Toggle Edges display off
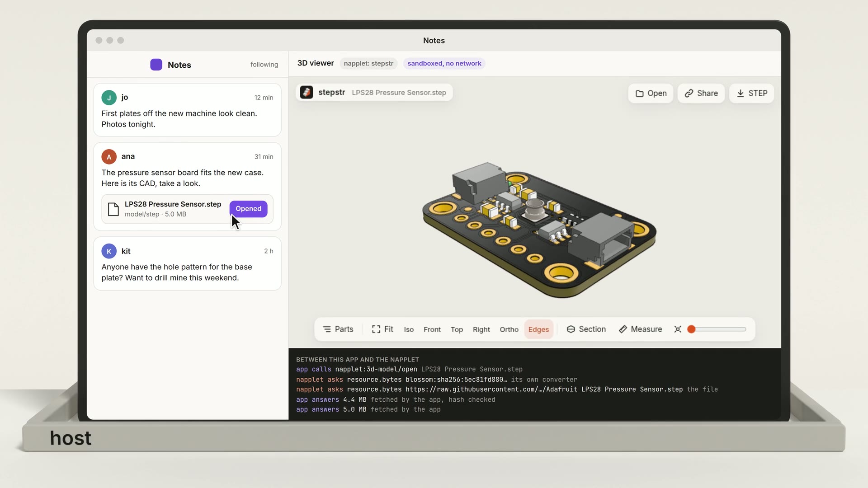868x488 pixels. [x=538, y=329]
